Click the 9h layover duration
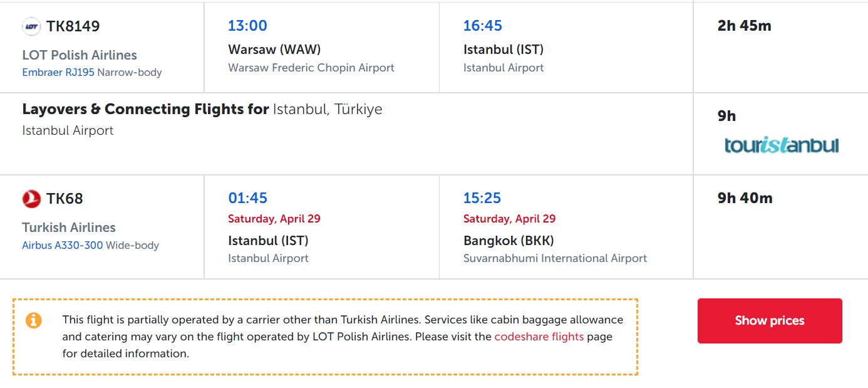 click(727, 116)
